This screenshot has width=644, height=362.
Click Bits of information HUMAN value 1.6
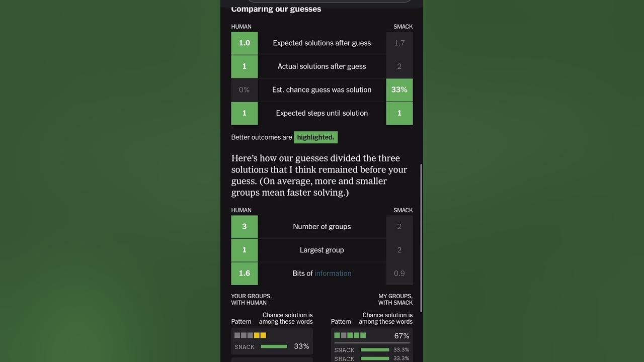(x=245, y=274)
